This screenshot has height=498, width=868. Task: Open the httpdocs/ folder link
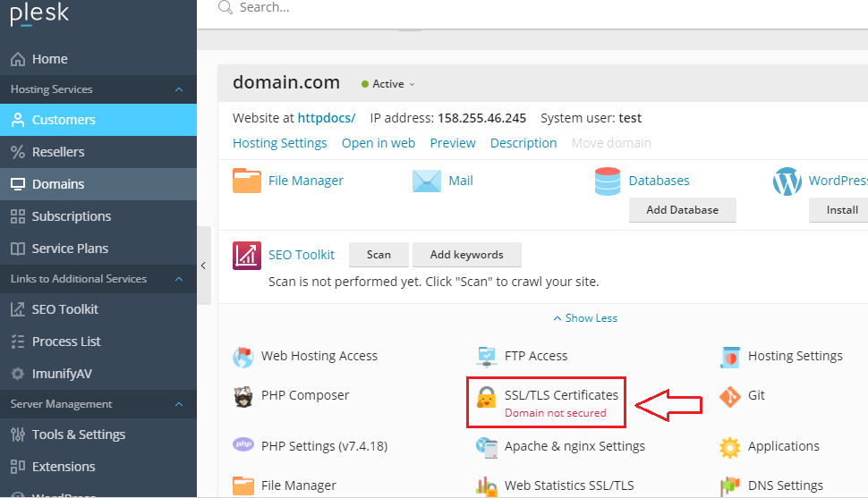pyautogui.click(x=327, y=118)
